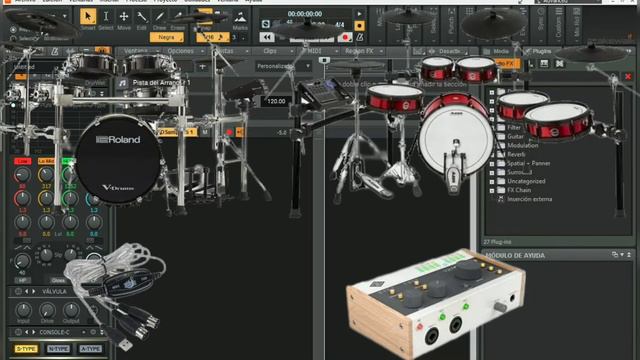The image size is (640, 360).
Task: Toggle the HP filter button
Action: 22,280
